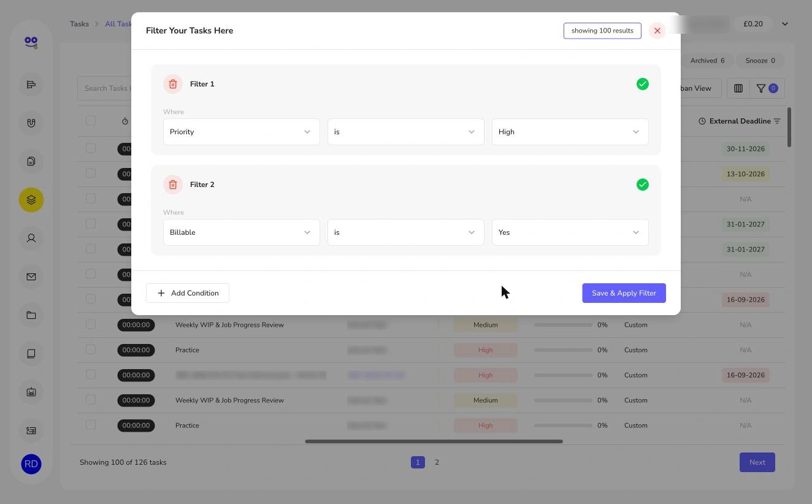Tick the checkbox for the first Weekly WIP & Job Progress Review row
This screenshot has width=812, height=504.
coord(91,324)
